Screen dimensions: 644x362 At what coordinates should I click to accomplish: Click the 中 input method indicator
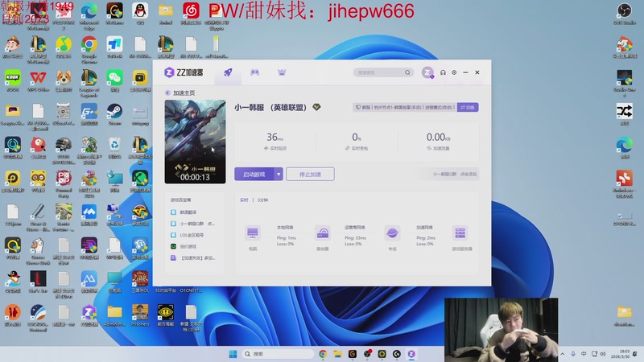click(x=584, y=354)
